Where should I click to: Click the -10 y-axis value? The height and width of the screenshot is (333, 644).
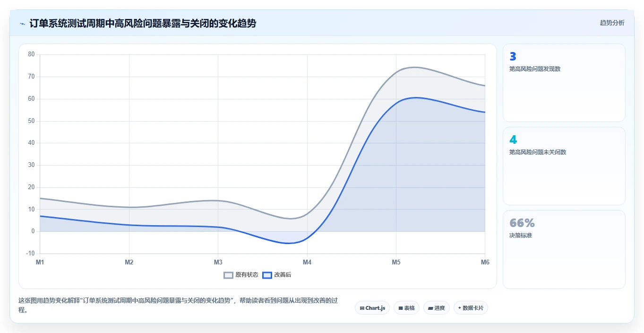pos(30,254)
